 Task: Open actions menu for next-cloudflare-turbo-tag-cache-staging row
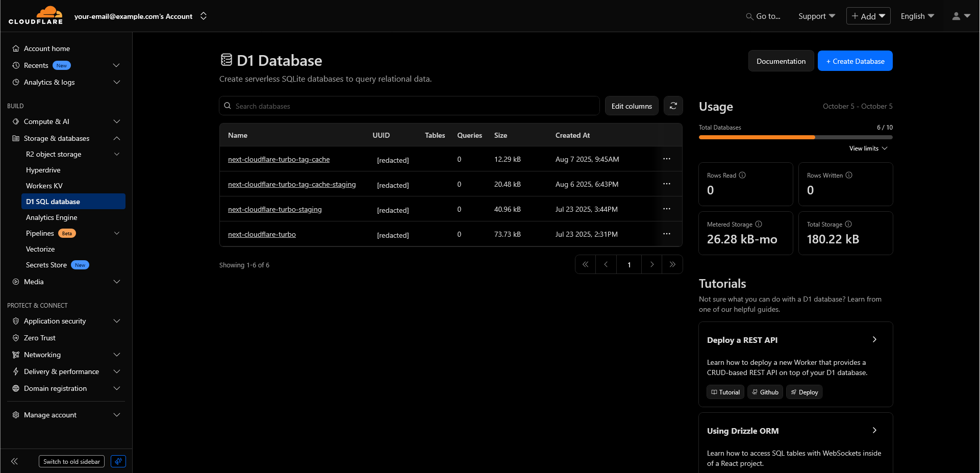click(666, 184)
